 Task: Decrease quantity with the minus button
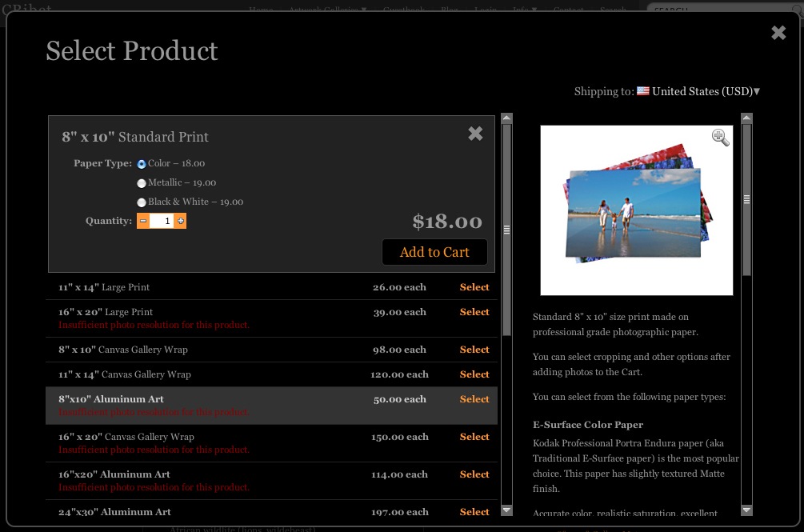point(143,221)
